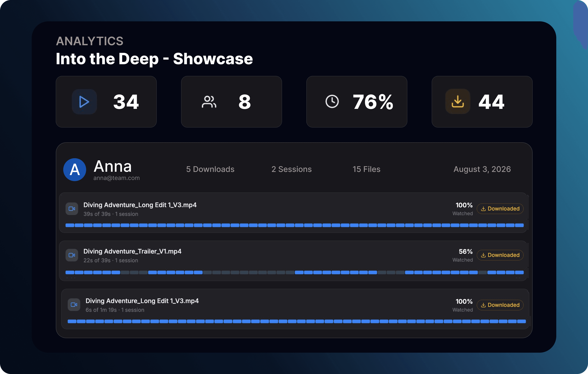Click the watch progress bar of the 6s of 1m 19s row

(x=297, y=321)
